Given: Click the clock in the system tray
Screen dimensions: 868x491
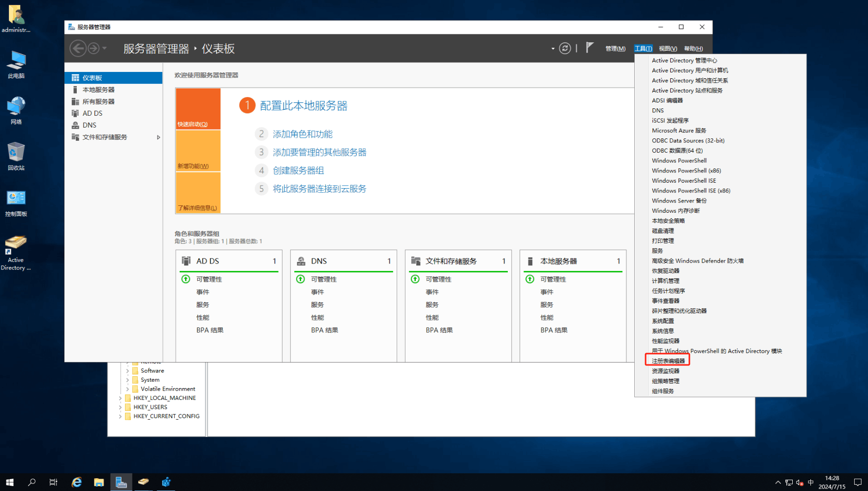Looking at the screenshot, I should pyautogui.click(x=831, y=482).
